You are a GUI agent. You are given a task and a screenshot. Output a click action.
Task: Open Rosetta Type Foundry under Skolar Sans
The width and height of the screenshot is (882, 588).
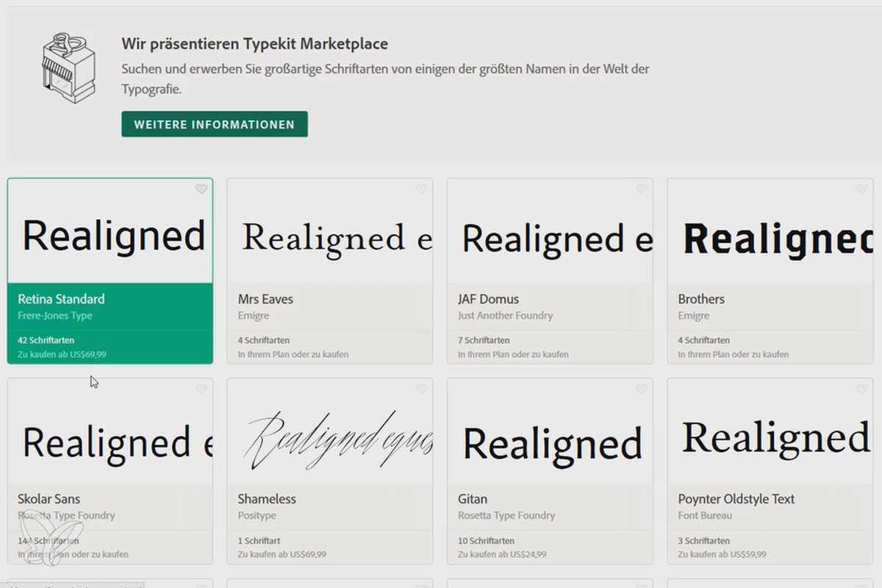(66, 516)
